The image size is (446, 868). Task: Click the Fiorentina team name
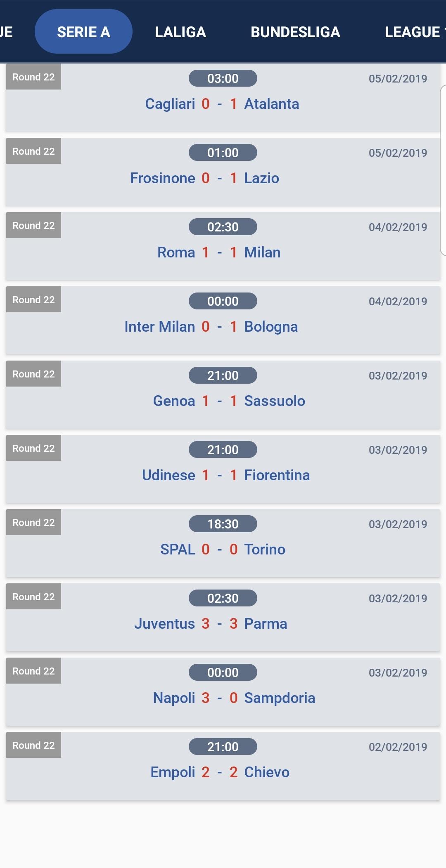click(x=277, y=475)
